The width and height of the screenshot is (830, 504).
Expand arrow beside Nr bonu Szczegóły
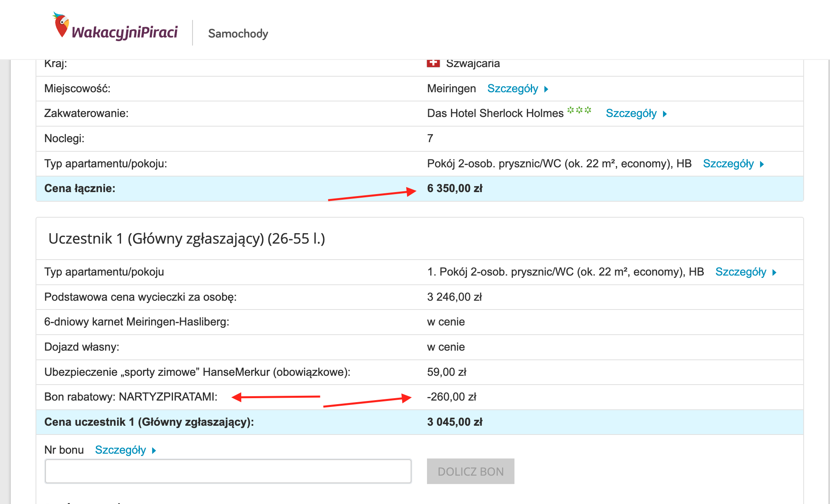pyautogui.click(x=154, y=450)
